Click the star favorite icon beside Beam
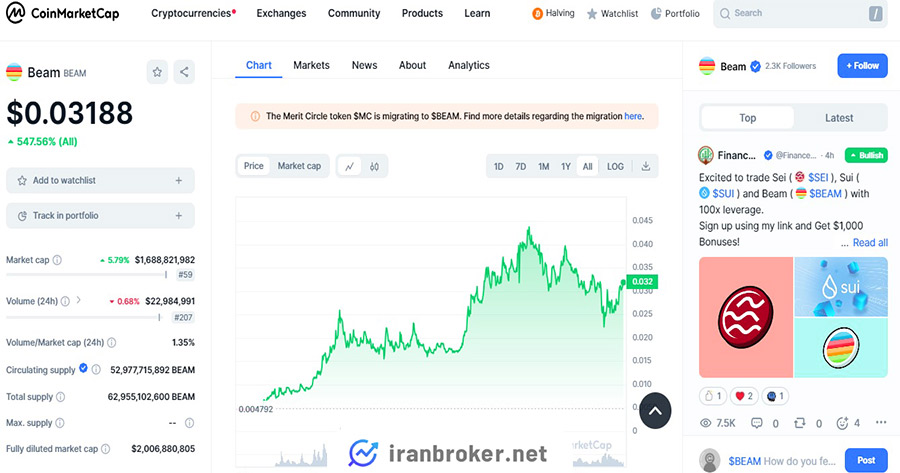 (157, 72)
